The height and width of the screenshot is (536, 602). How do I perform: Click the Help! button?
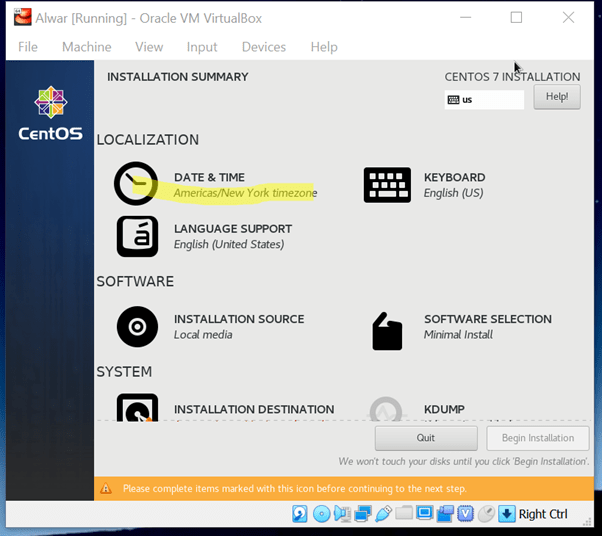557,97
